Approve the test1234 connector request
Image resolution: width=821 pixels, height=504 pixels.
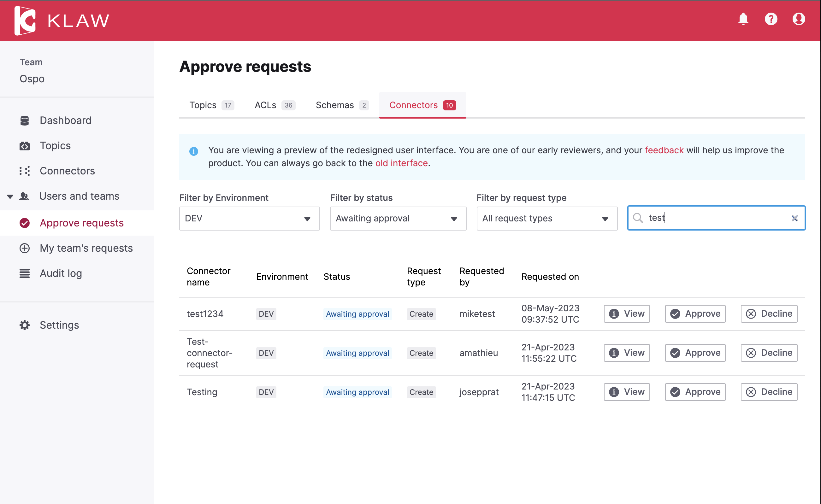[695, 314]
